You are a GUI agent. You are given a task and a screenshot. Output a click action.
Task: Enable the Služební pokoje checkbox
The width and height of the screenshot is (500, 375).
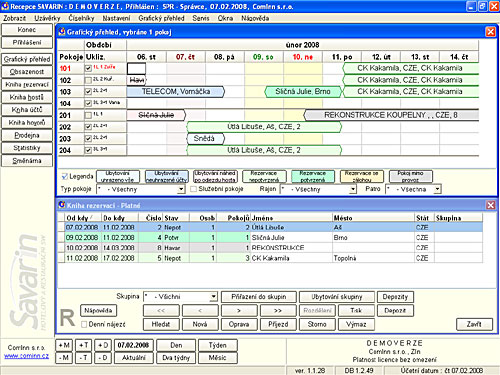193,189
